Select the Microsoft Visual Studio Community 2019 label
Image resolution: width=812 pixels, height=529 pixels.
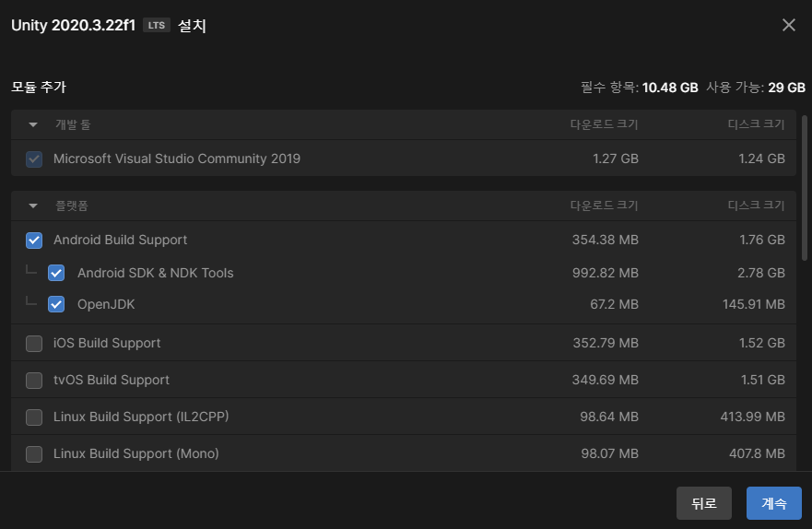[x=177, y=159]
